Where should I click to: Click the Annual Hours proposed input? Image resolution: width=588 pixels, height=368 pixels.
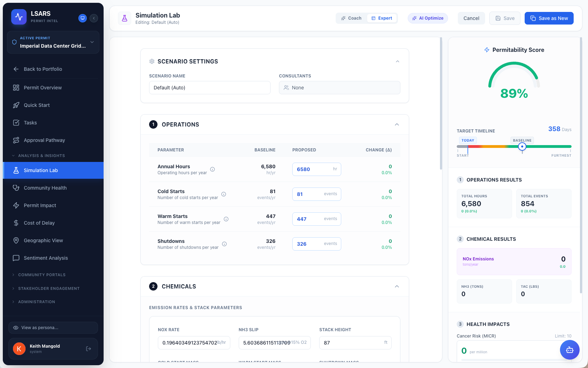(x=317, y=169)
